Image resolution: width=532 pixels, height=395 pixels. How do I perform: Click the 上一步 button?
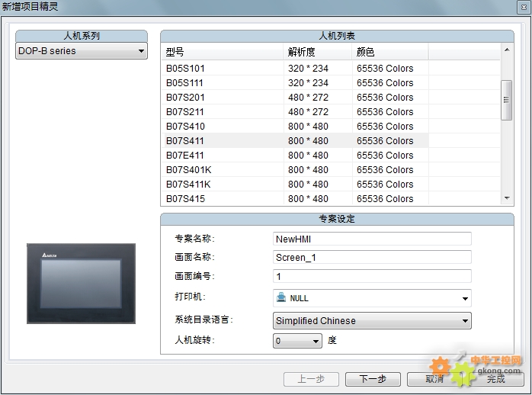tap(311, 379)
